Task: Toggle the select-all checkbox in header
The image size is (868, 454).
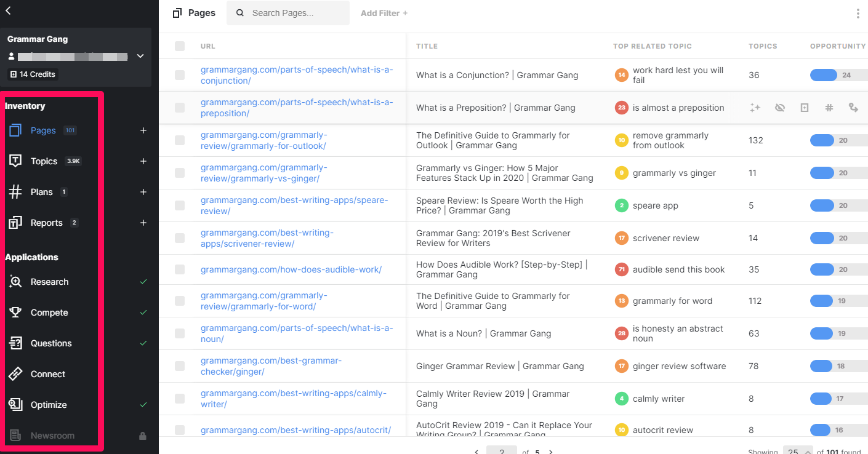Action: point(180,46)
